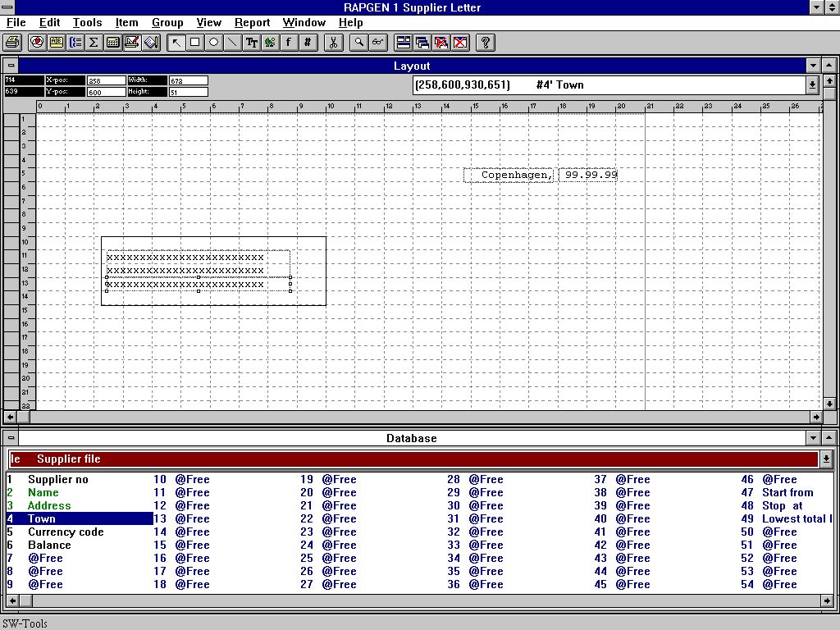The image size is (840, 630).
Task: Click the scissors cut icon
Action: tap(333, 42)
